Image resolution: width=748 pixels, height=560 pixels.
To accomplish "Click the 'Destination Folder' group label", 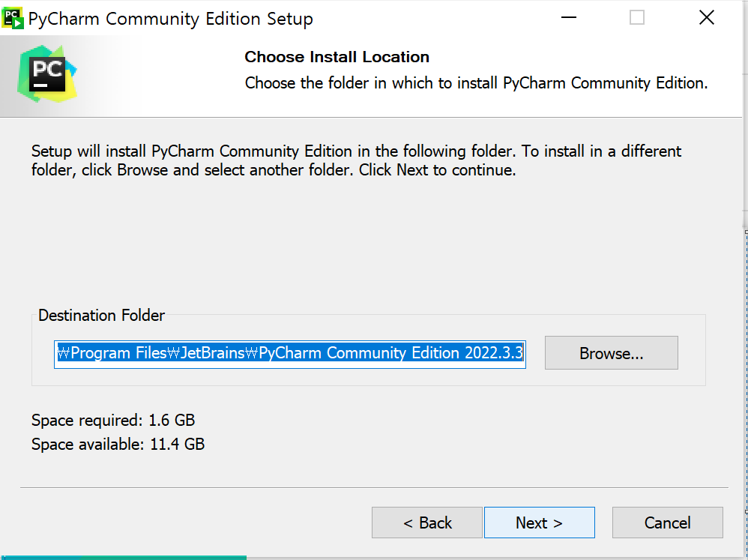I will pyautogui.click(x=101, y=316).
